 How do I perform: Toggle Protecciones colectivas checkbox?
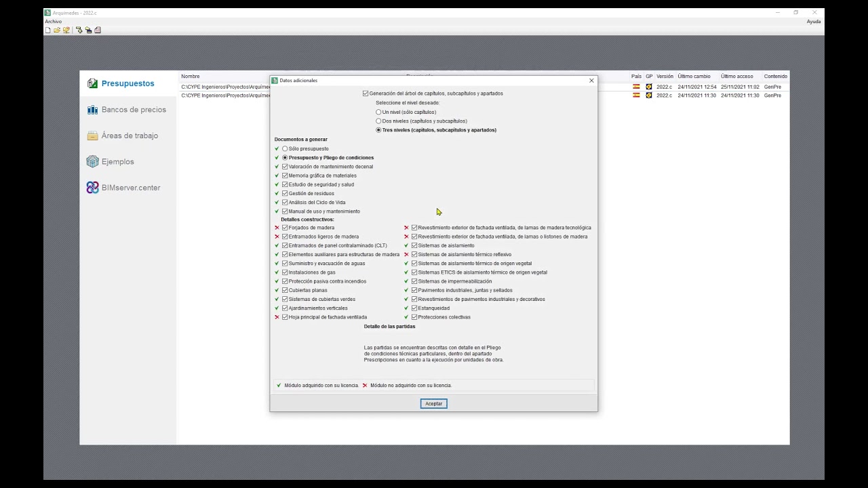click(x=414, y=317)
